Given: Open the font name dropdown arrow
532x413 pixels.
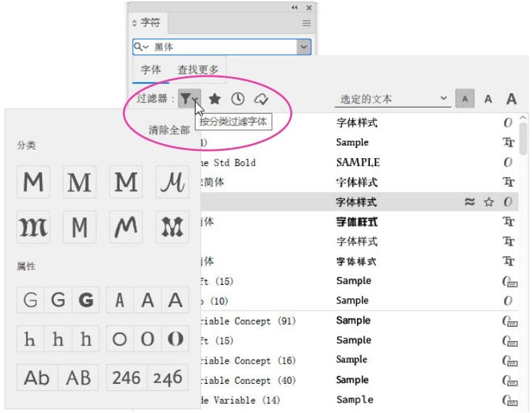Looking at the screenshot, I should (304, 47).
